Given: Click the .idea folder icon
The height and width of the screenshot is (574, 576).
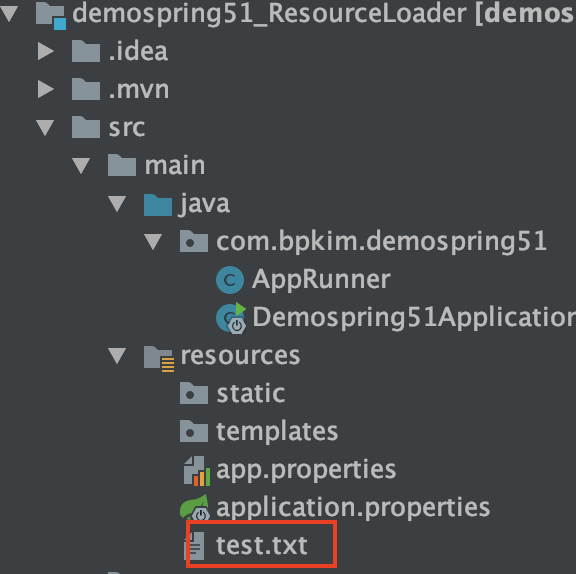Looking at the screenshot, I should tap(86, 51).
